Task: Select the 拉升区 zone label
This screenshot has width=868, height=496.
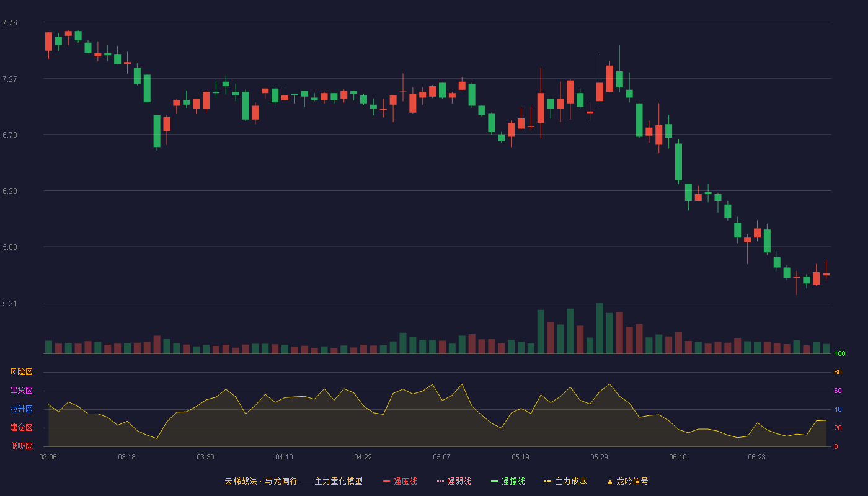Action: 21,409
